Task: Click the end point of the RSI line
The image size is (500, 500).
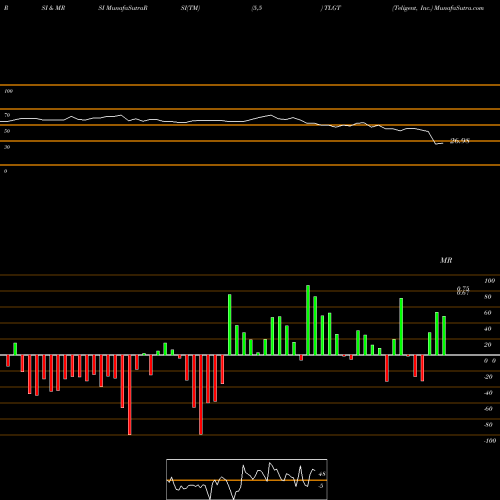Action: [443, 143]
